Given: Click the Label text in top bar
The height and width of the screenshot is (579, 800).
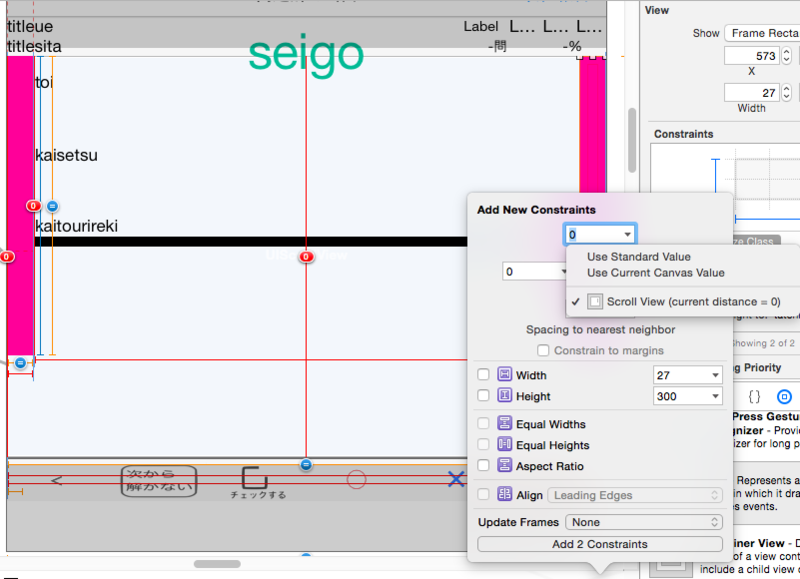Looking at the screenshot, I should [x=481, y=27].
